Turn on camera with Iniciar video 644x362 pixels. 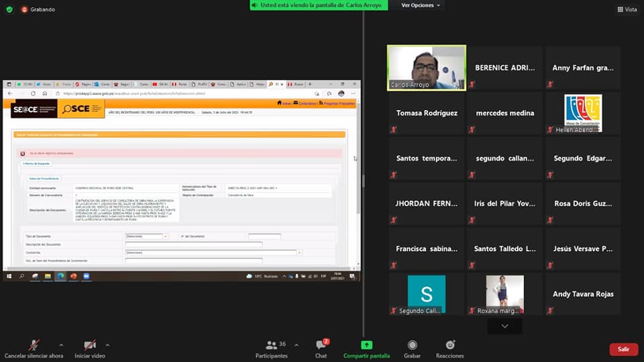point(89,349)
